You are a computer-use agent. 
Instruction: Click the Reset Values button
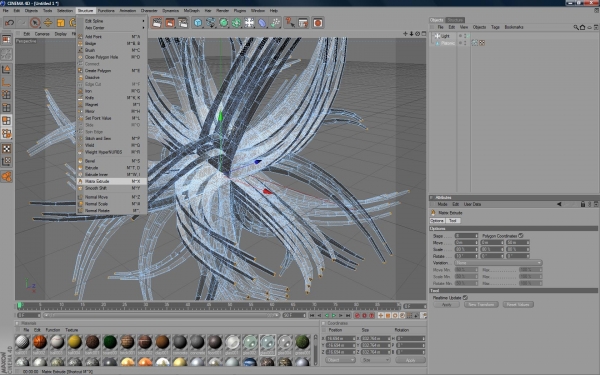[518, 305]
